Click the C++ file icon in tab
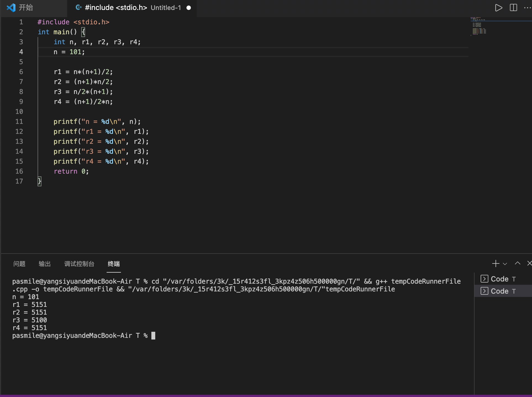This screenshot has width=532, height=397. [78, 7]
